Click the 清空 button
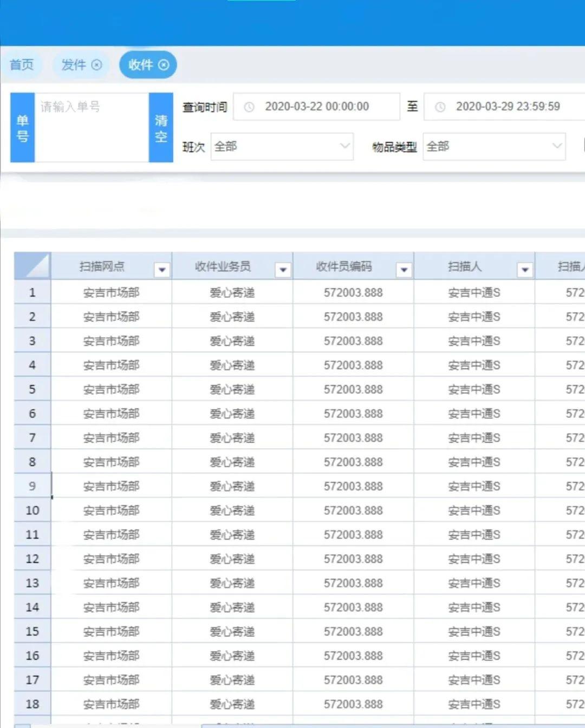585x728 pixels. (x=161, y=128)
